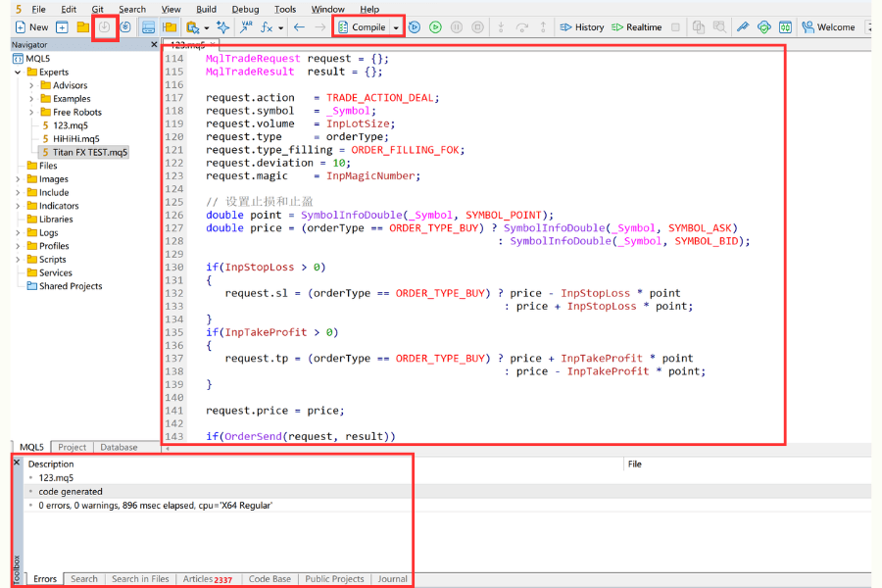Switch to the Code Base tab
Viewport: 882px width, 588px height.
coord(269,579)
